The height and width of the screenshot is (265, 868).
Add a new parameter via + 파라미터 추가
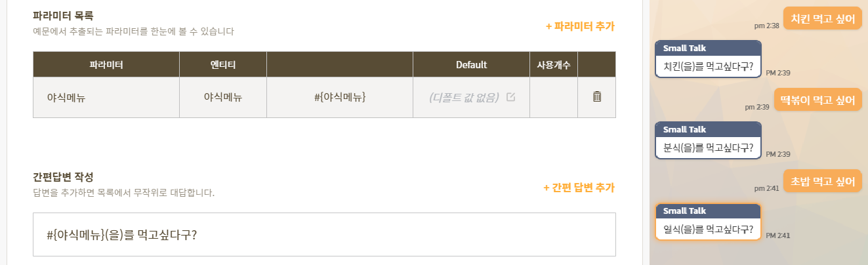[x=580, y=26]
